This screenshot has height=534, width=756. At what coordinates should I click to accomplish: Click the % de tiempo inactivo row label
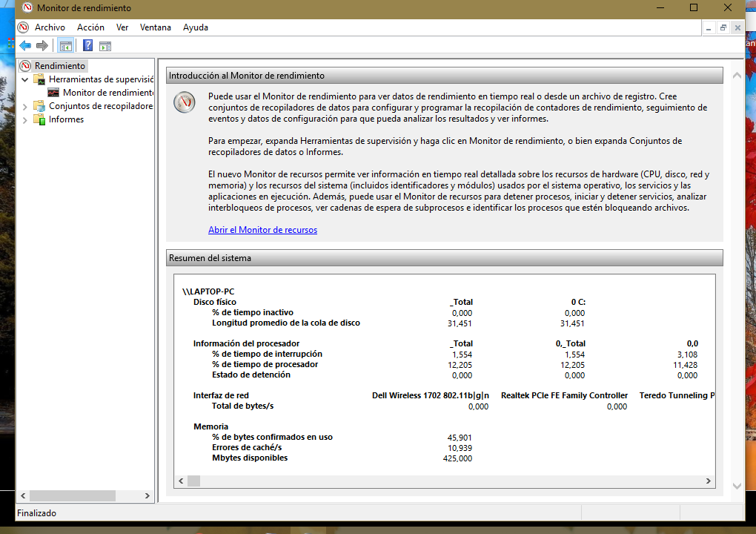click(253, 312)
